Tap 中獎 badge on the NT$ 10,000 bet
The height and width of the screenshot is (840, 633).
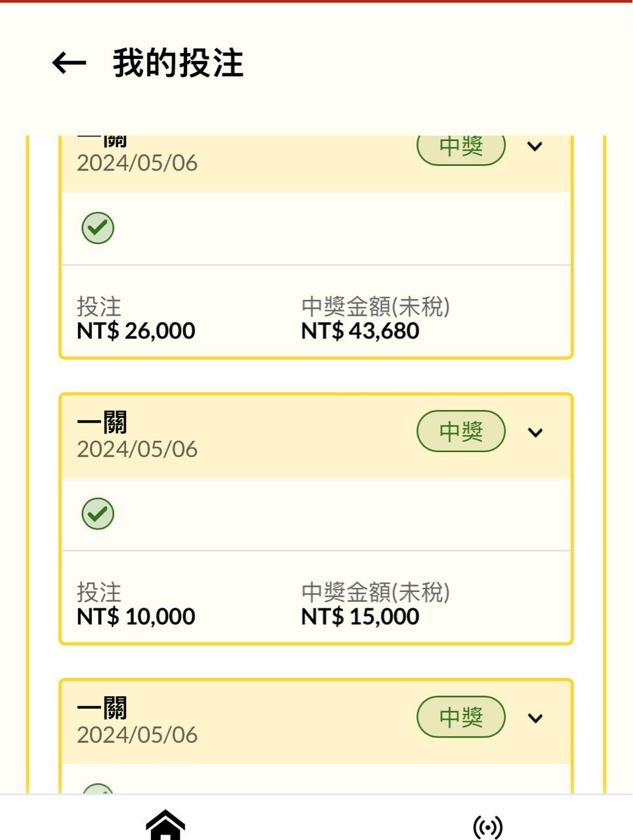tap(461, 432)
